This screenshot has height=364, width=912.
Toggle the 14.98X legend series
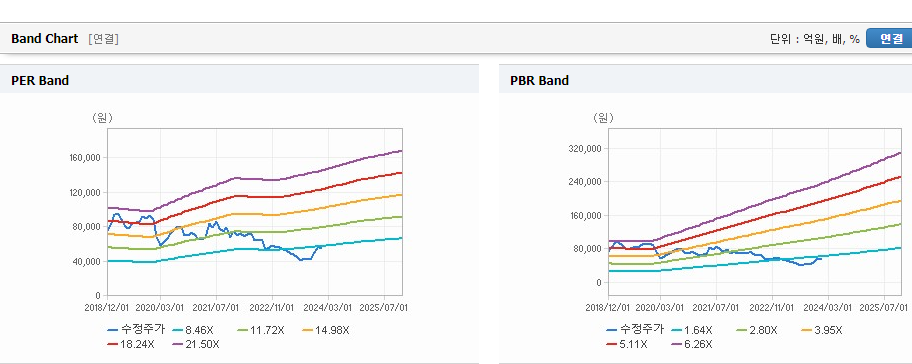326,330
